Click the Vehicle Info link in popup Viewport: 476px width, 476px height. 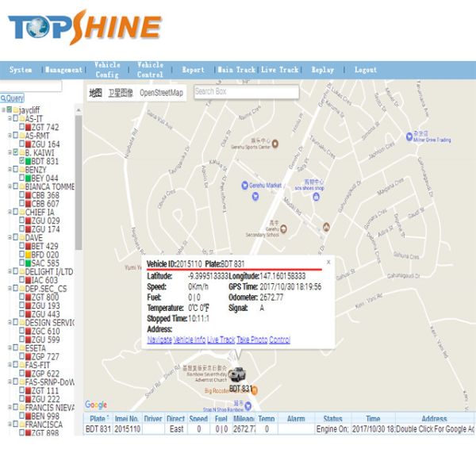tap(190, 340)
